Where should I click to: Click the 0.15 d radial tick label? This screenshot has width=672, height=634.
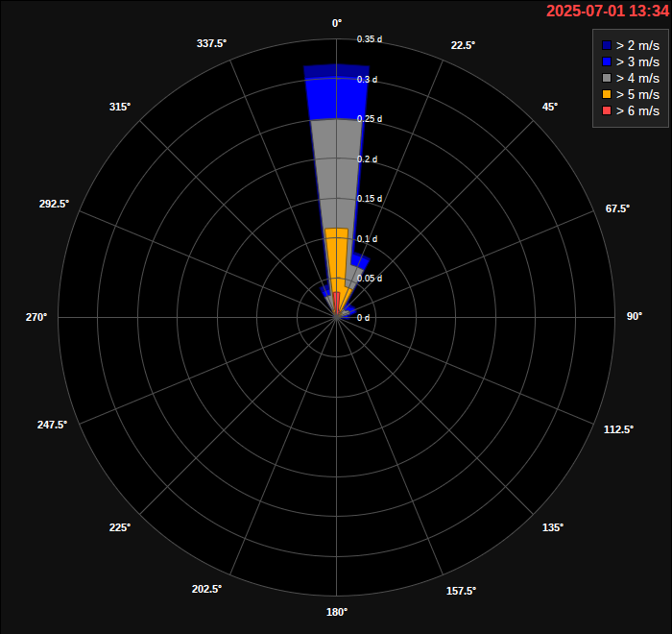tap(370, 199)
